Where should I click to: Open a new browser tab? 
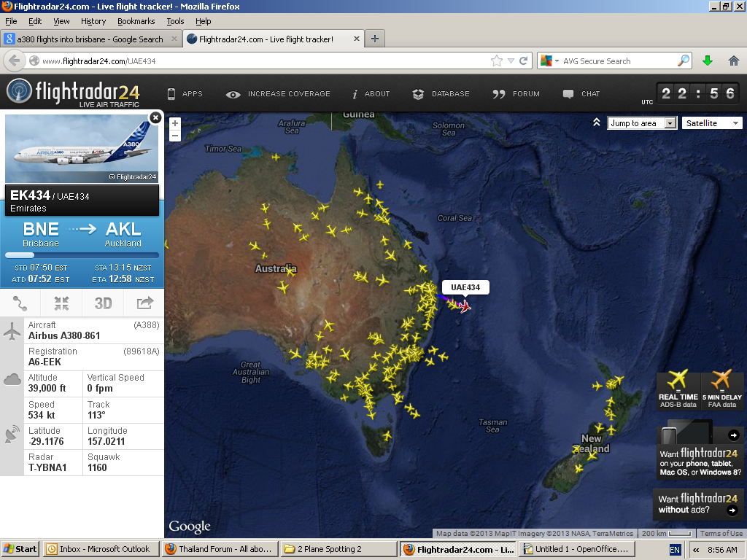coord(374,39)
